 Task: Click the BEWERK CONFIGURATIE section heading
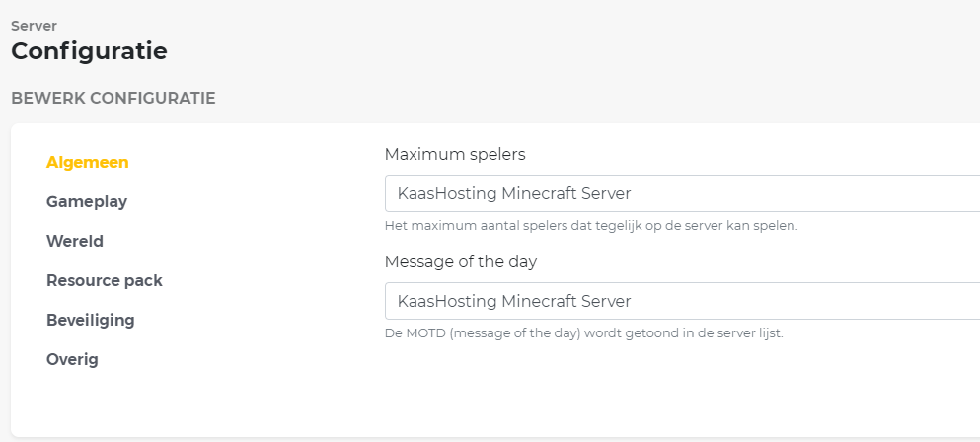click(x=113, y=98)
